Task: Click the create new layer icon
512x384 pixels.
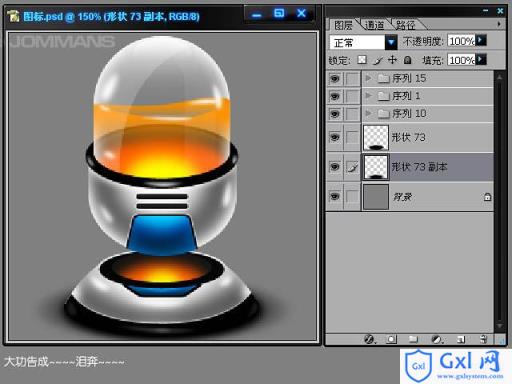Action: pyautogui.click(x=461, y=339)
